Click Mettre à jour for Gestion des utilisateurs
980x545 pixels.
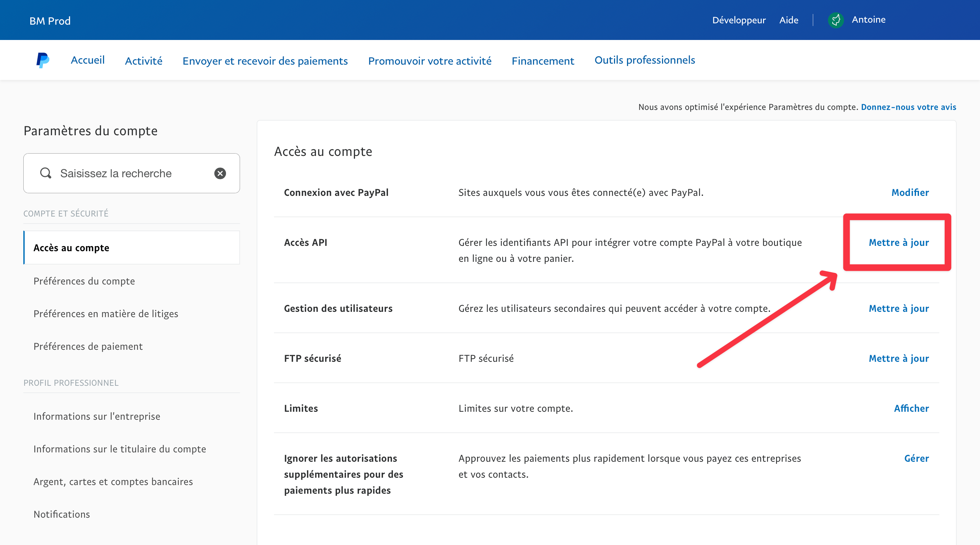(x=899, y=308)
